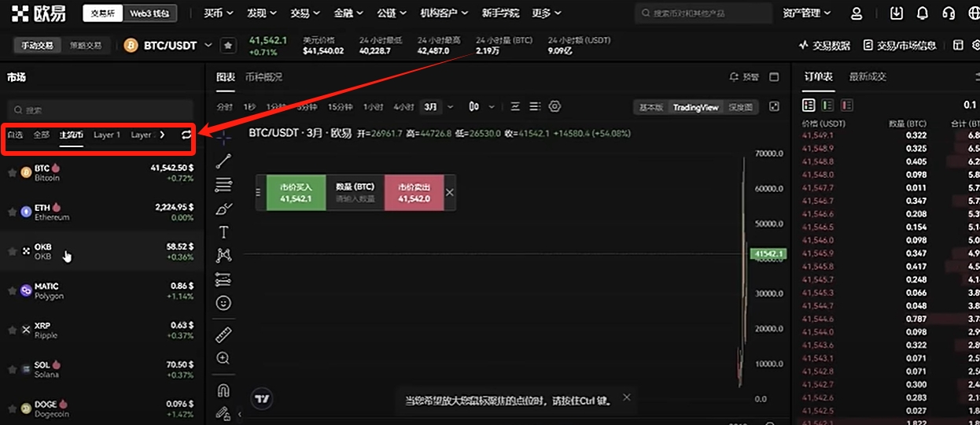
Task: Click the refresh icon beside market tabs
Action: pos(186,135)
